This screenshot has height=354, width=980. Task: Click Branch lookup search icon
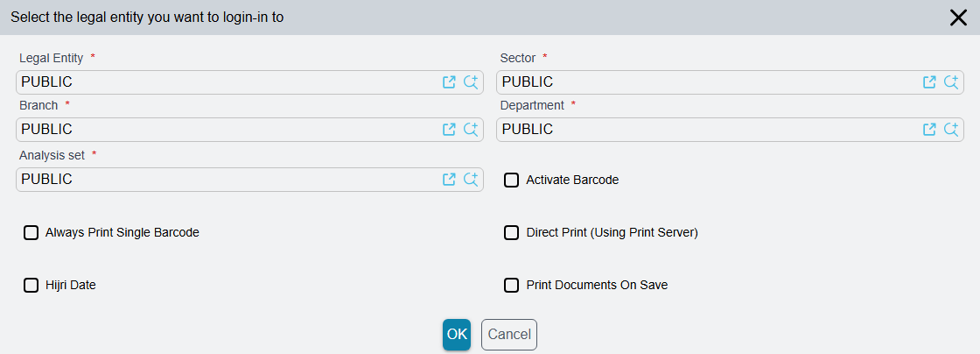click(x=471, y=130)
